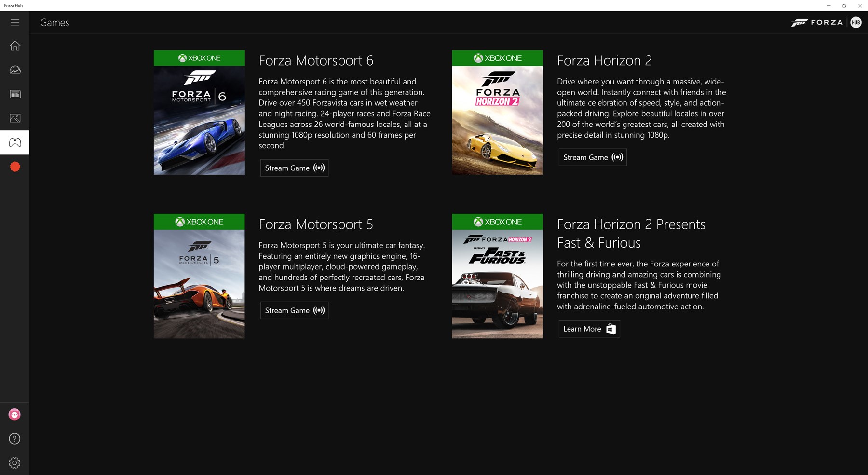Open the speedometer stats icon in sidebar
Image resolution: width=868 pixels, height=475 pixels.
pyautogui.click(x=15, y=70)
